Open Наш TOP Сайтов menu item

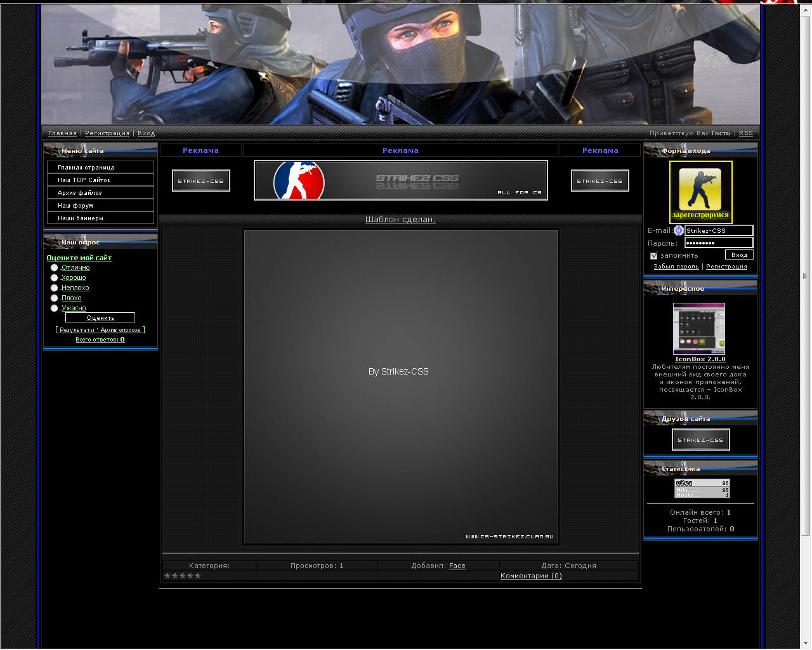click(100, 180)
